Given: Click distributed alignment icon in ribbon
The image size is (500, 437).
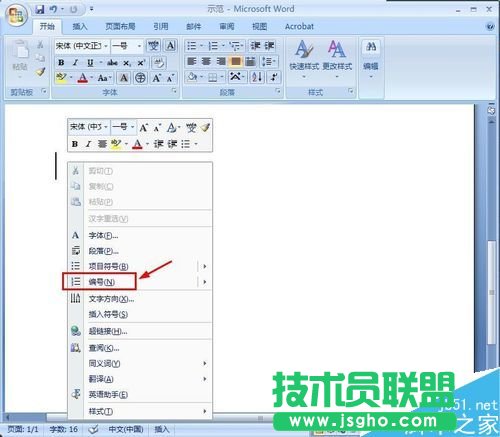Looking at the screenshot, I should (250, 61).
